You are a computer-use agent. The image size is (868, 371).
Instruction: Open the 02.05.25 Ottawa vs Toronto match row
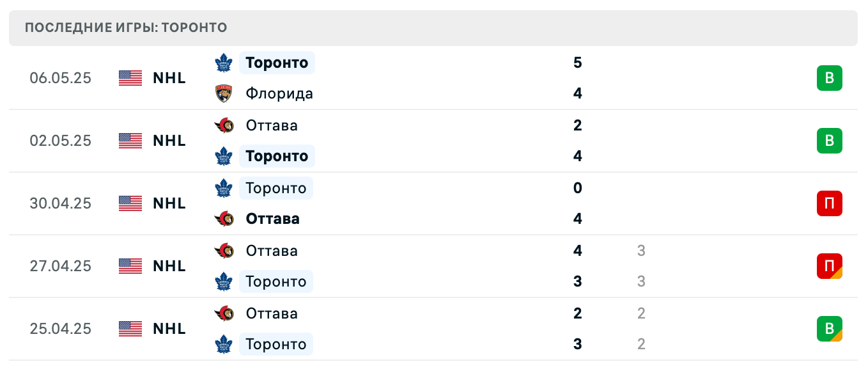click(434, 141)
